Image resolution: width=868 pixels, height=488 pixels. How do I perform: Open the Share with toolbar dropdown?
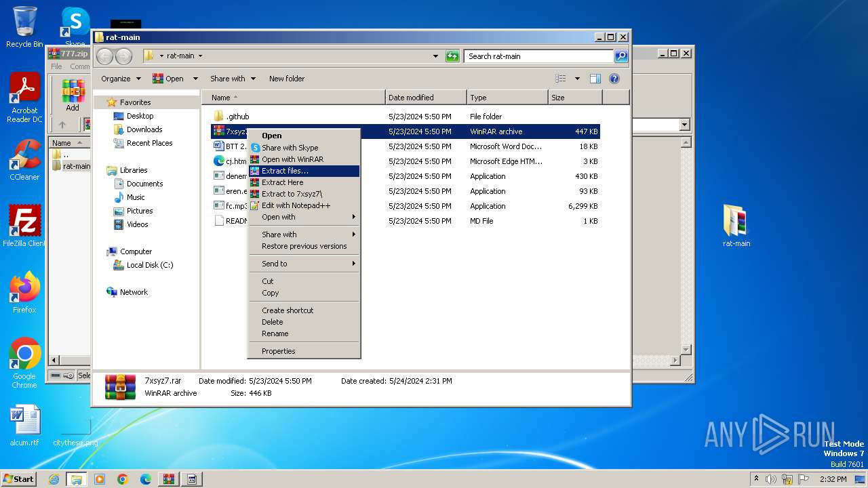[233, 79]
